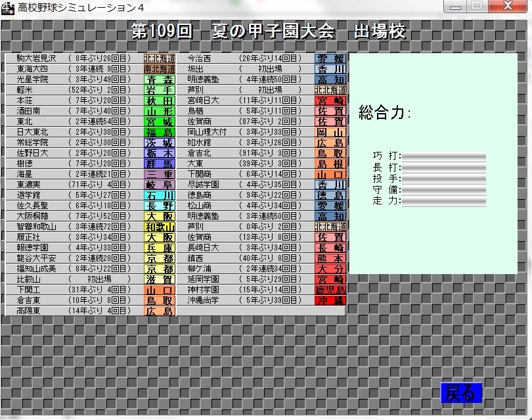
Task: Click the 今治西 school entry
Action: click(x=261, y=58)
